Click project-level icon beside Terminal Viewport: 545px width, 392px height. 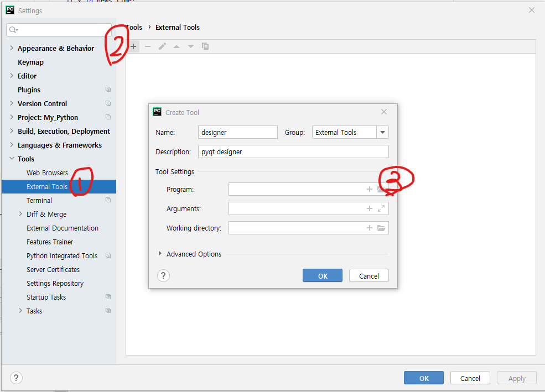coord(108,200)
